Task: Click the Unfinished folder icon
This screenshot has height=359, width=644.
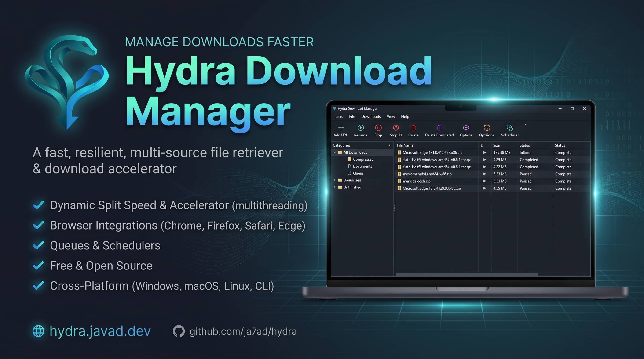Action: [x=340, y=187]
